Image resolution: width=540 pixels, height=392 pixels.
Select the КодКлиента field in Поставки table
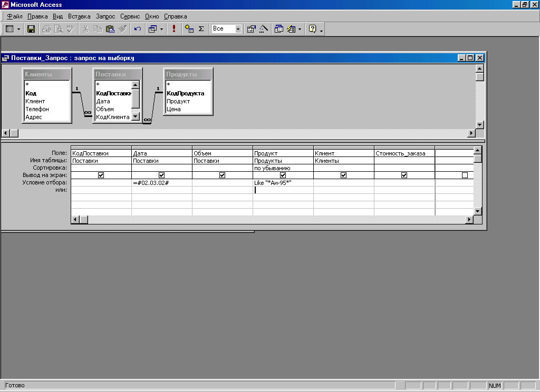(x=113, y=117)
